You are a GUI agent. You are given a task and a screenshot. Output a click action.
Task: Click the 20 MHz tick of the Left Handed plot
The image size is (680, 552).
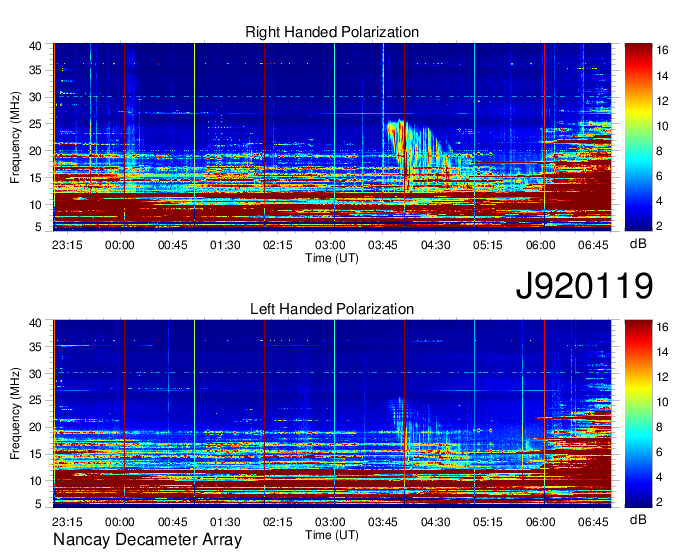(35, 428)
